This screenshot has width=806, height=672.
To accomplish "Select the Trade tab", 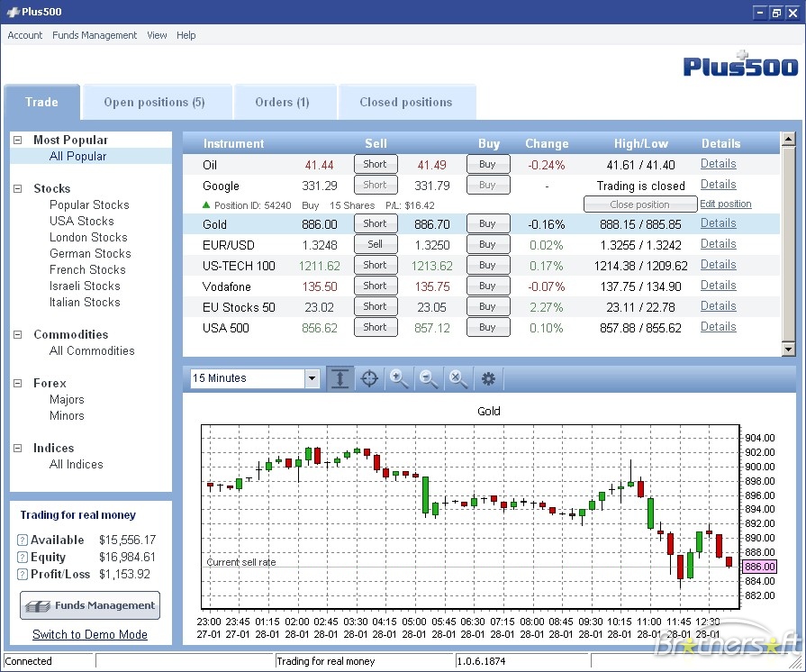I will (x=41, y=103).
